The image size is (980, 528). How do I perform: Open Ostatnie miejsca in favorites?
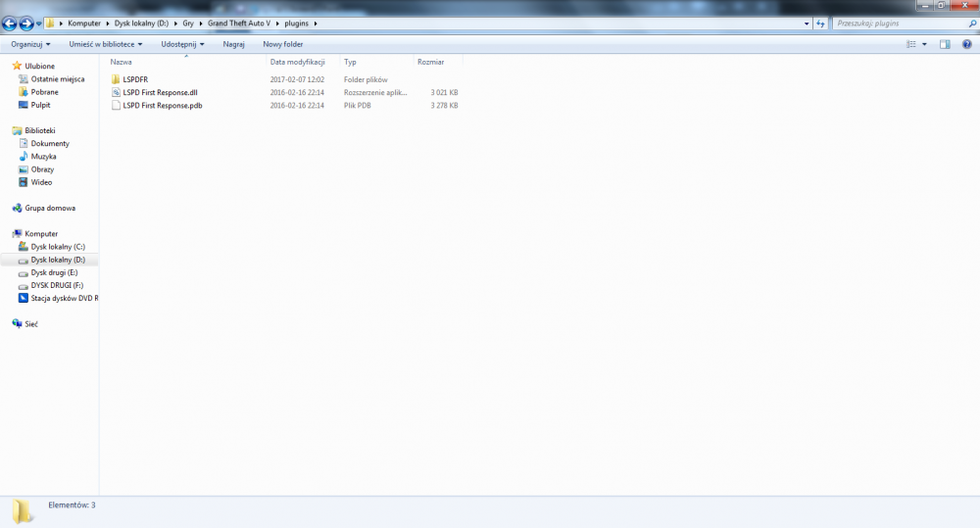click(58, 79)
